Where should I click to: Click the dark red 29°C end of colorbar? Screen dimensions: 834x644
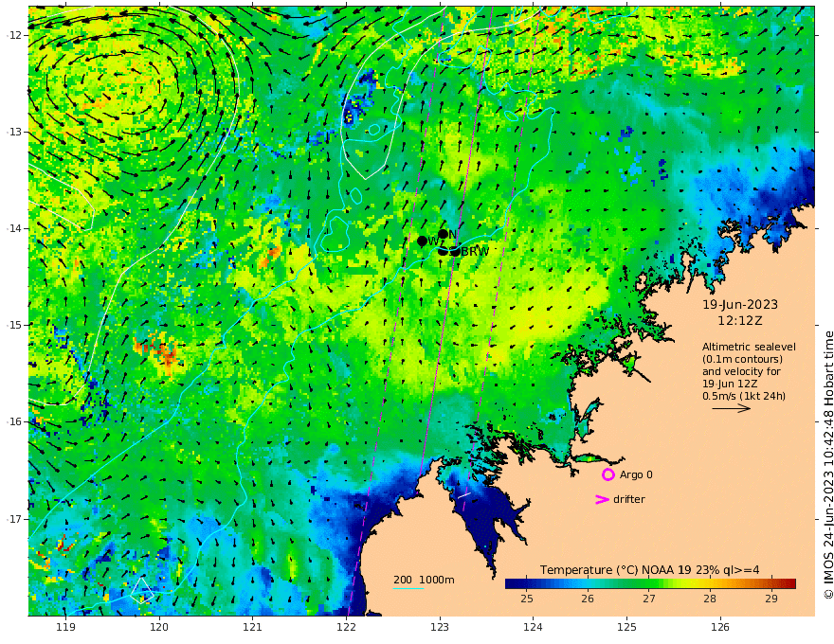[789, 584]
